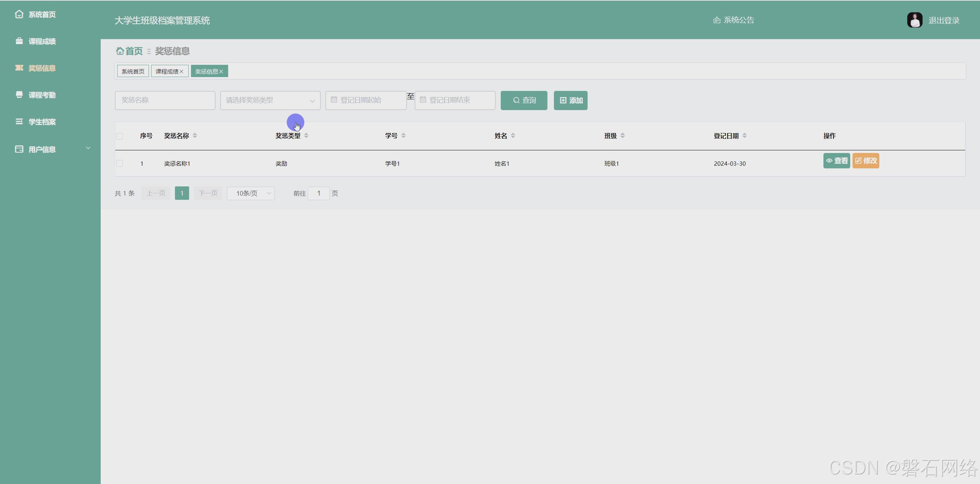Sort by 学号 column arrows
This screenshot has height=484, width=980.
click(403, 136)
